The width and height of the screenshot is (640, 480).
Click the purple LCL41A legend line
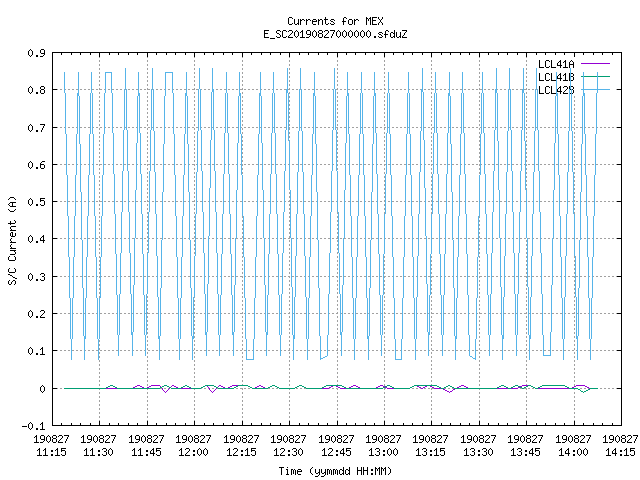595,64
